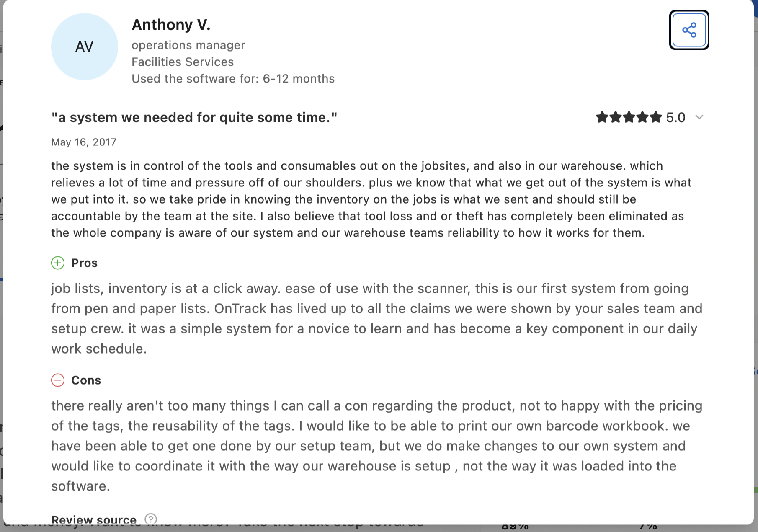Open the Review source help question mark

pos(150,519)
